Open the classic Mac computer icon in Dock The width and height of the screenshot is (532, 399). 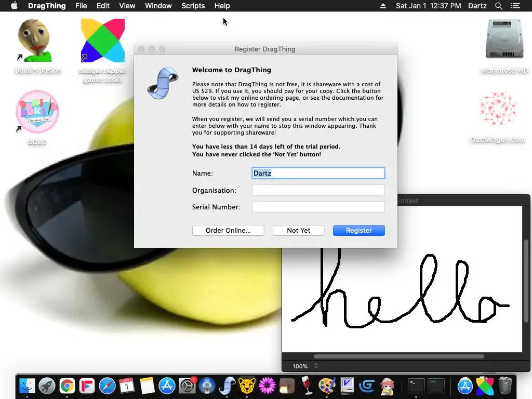coord(347,386)
